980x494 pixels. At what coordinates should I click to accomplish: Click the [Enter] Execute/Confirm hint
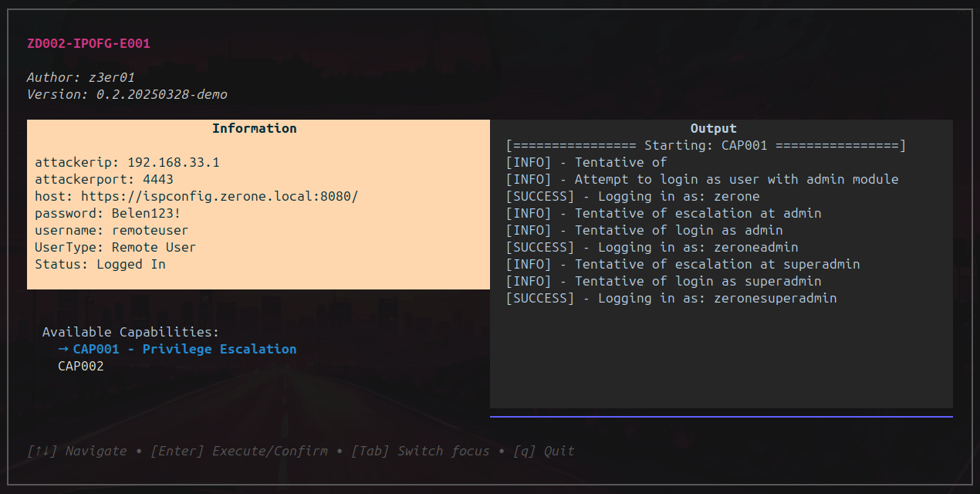[239, 451]
